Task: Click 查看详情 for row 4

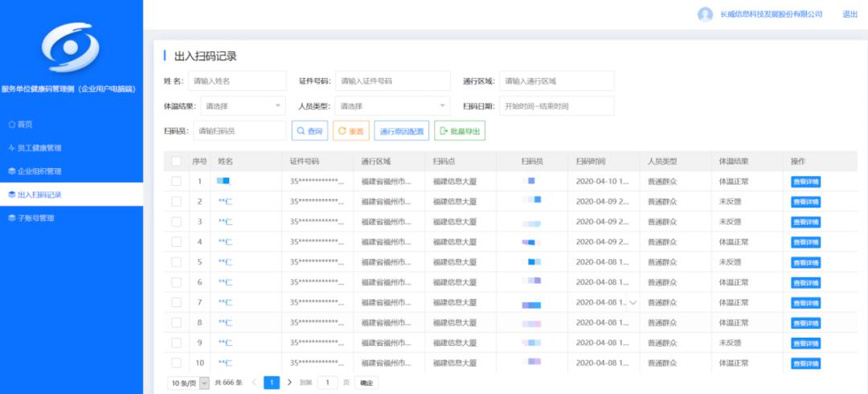Action: 805,242
